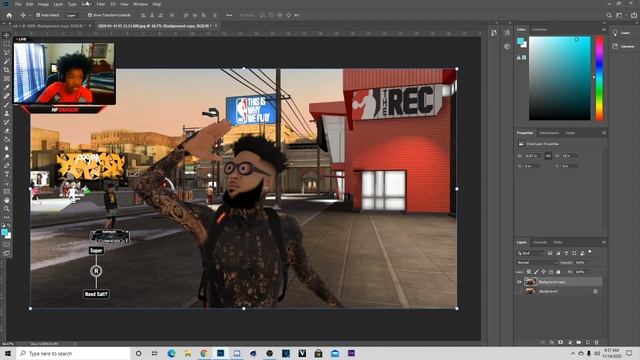Viewport: 640px width, 360px height.
Task: Open the Edit Toolbar three-dots button
Action: (x=7, y=217)
